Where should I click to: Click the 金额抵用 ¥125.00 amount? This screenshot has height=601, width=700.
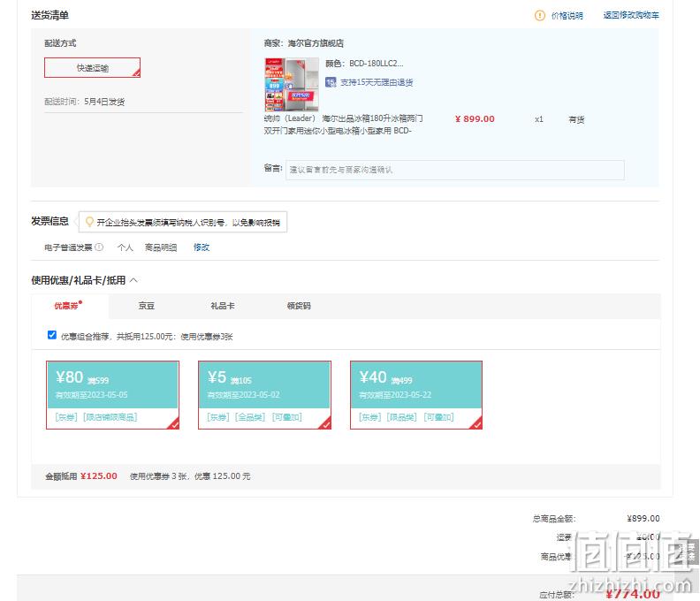point(99,476)
